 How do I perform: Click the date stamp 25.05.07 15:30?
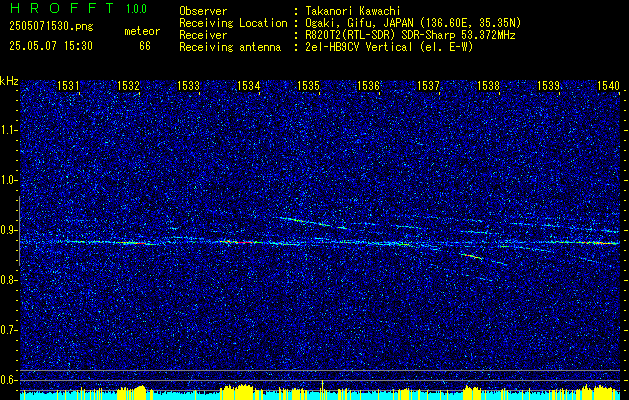pos(51,46)
